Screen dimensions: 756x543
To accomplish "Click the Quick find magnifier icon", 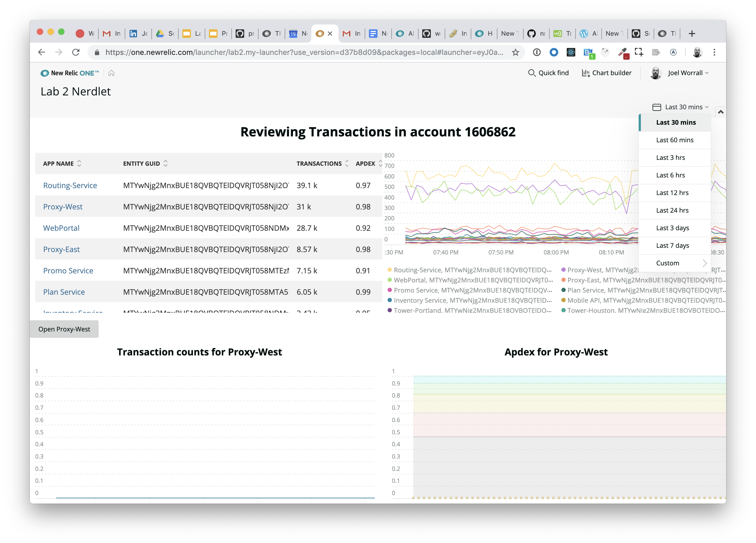I will 531,73.
